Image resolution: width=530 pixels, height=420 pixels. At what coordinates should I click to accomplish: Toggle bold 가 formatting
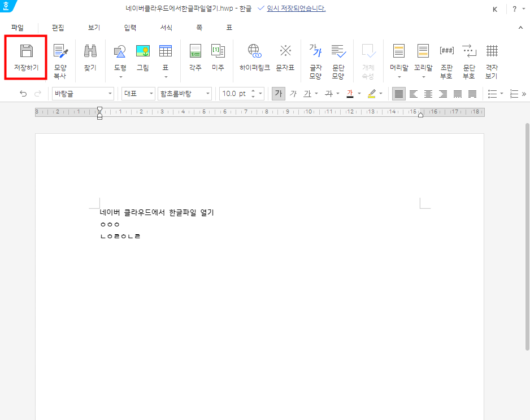pyautogui.click(x=279, y=94)
